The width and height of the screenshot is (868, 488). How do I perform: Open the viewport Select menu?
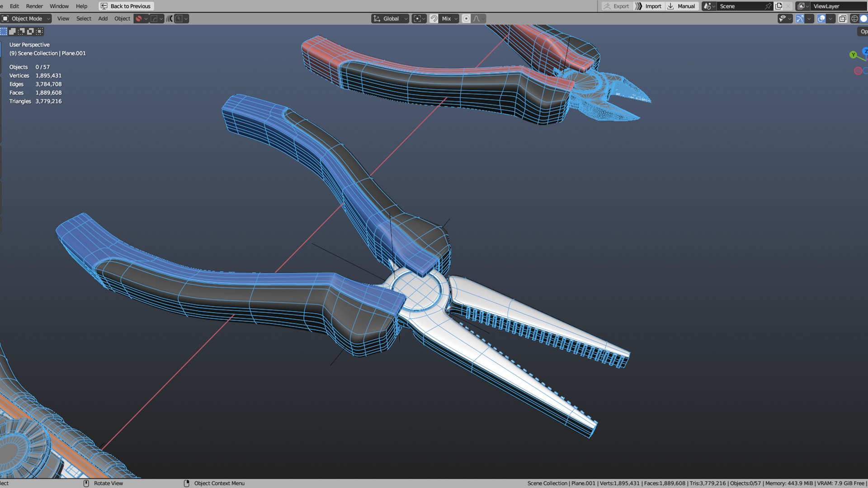pyautogui.click(x=84, y=19)
